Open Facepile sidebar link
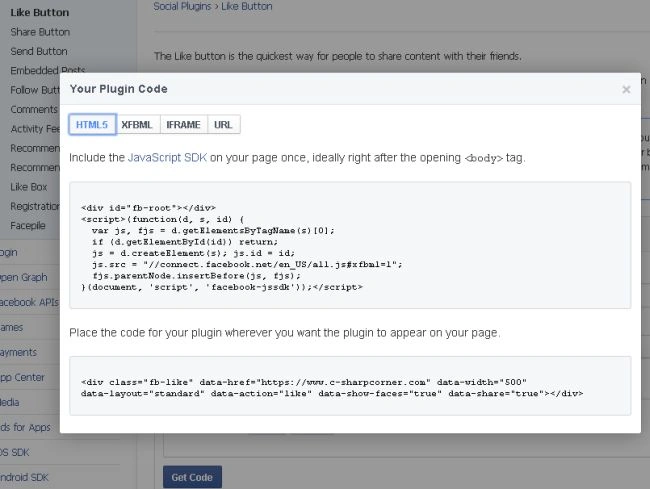 click(x=28, y=225)
